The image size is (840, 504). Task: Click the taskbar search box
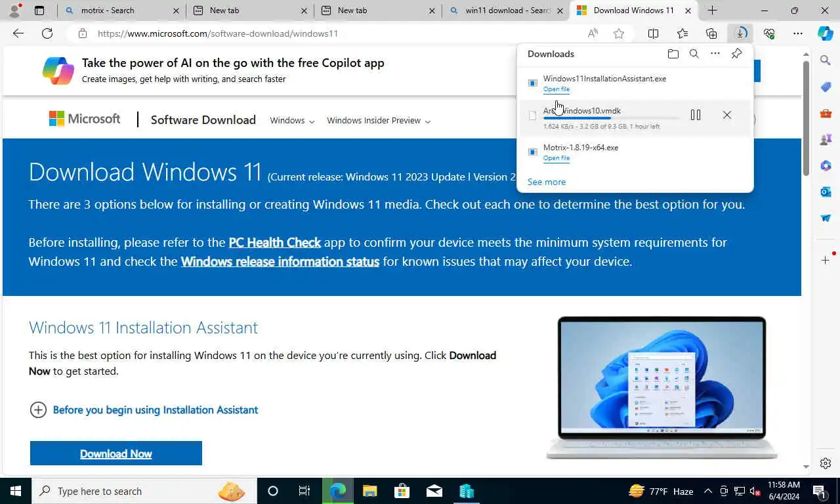(x=144, y=491)
